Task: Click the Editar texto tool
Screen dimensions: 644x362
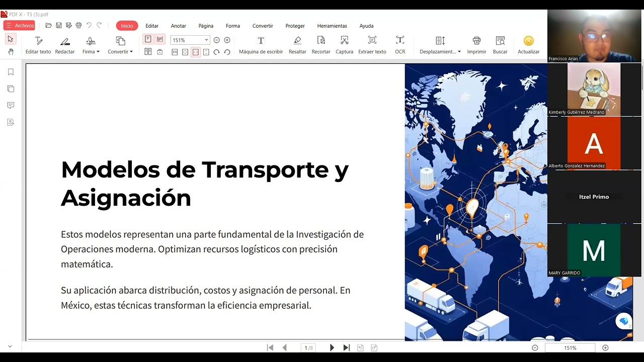Action: pyautogui.click(x=38, y=45)
